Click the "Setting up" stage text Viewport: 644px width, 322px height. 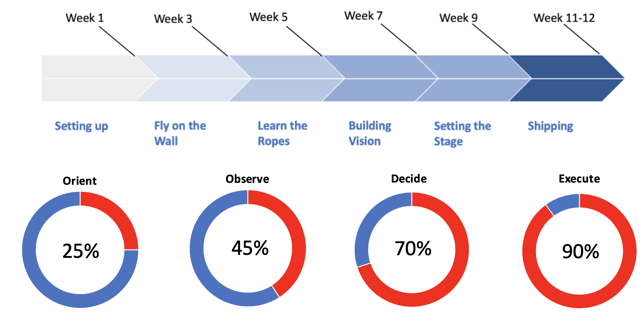tap(82, 126)
